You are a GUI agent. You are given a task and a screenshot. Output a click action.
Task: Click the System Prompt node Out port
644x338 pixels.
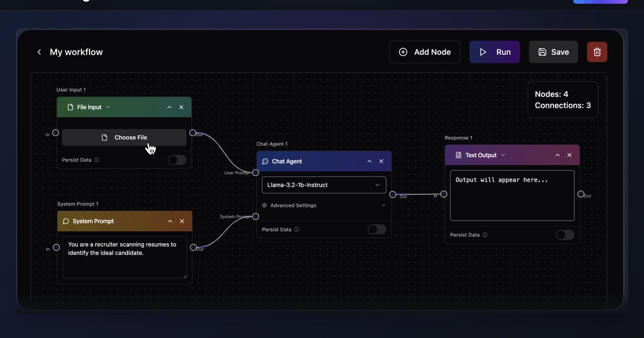193,247
